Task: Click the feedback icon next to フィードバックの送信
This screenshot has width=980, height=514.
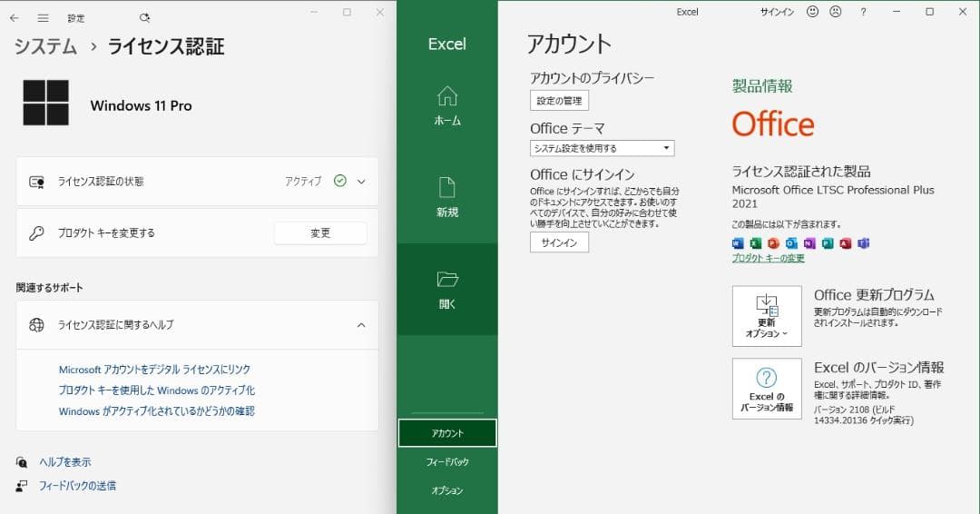Action: coord(21,486)
